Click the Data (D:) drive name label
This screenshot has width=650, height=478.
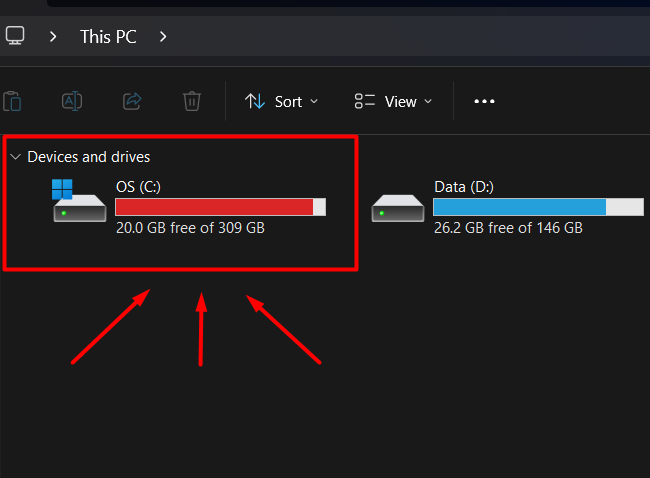[464, 186]
